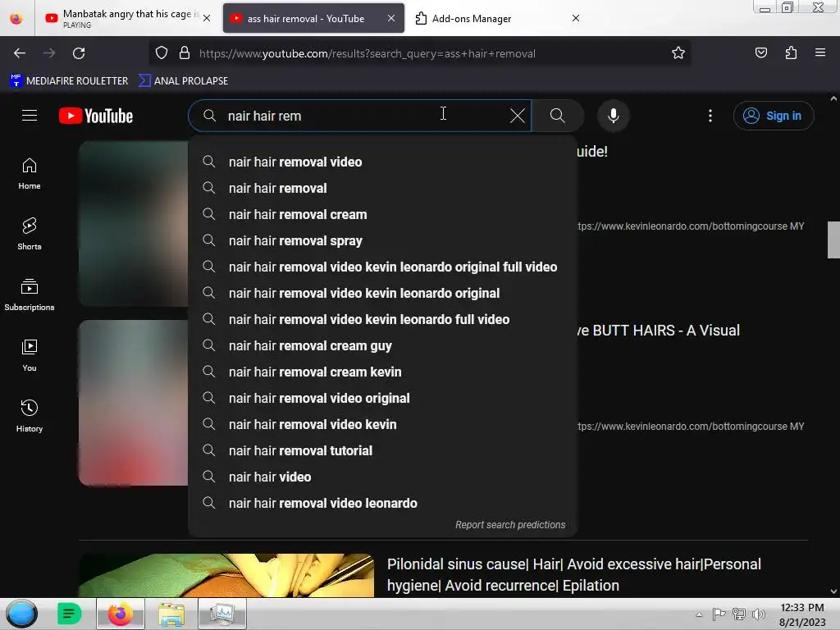Close the current YouTube results tab
840x630 pixels.
pos(391,18)
